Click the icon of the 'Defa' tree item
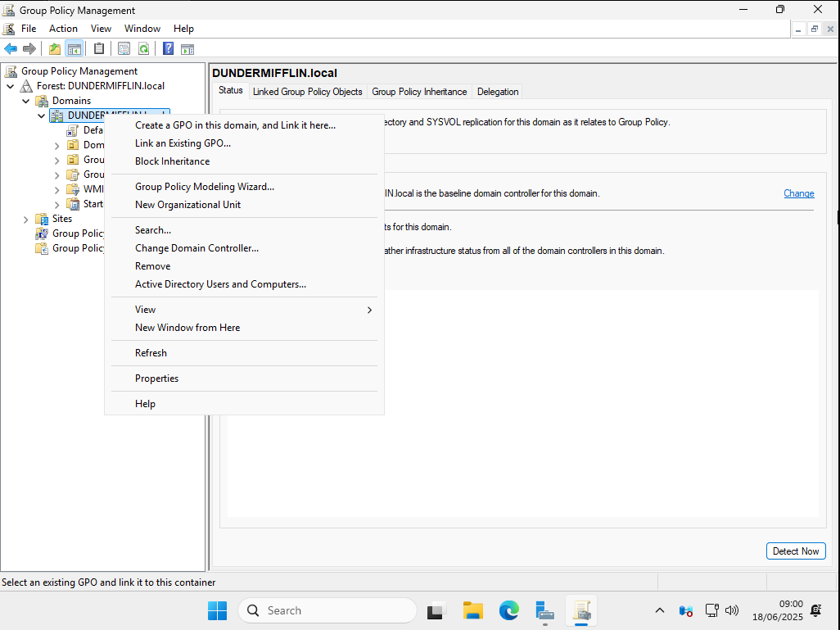Image resolution: width=840 pixels, height=630 pixels. coord(73,130)
